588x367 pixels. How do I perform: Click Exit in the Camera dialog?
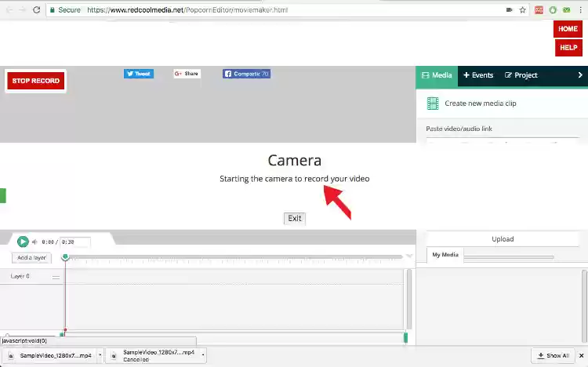(x=295, y=218)
